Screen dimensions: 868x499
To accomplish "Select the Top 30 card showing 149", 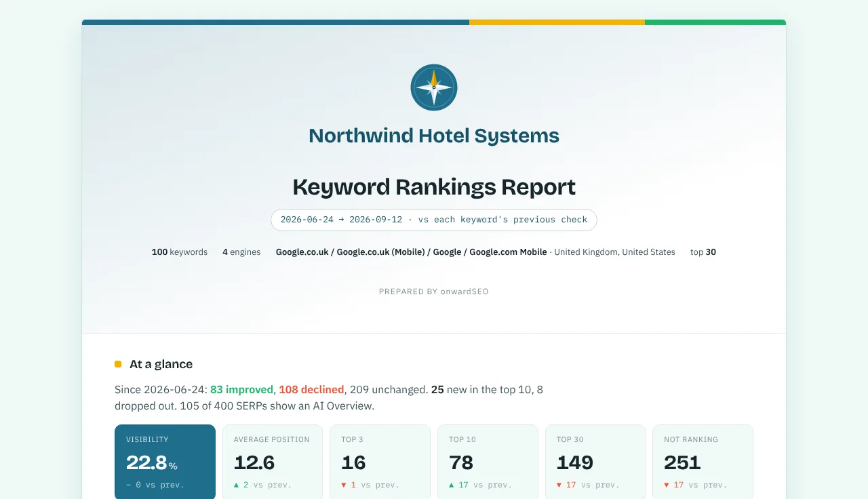I will (595, 463).
